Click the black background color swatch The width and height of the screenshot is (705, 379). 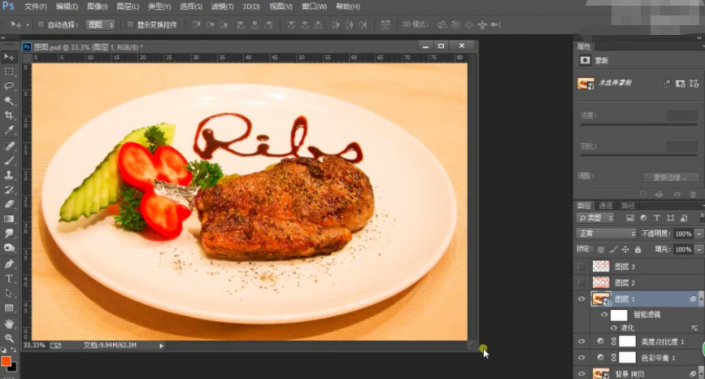point(13,368)
